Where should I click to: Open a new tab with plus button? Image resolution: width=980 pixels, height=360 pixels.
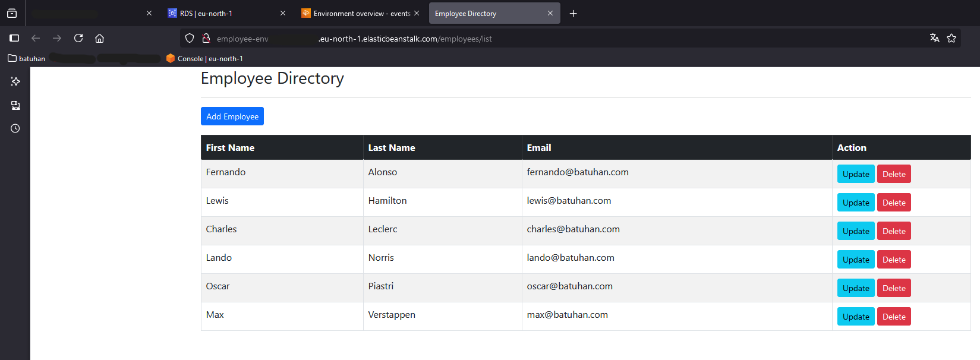coord(573,13)
